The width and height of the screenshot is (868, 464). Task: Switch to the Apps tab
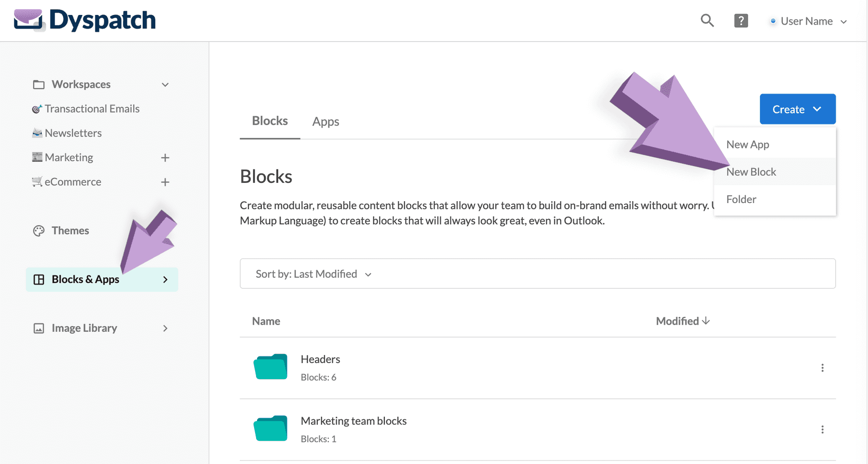325,121
